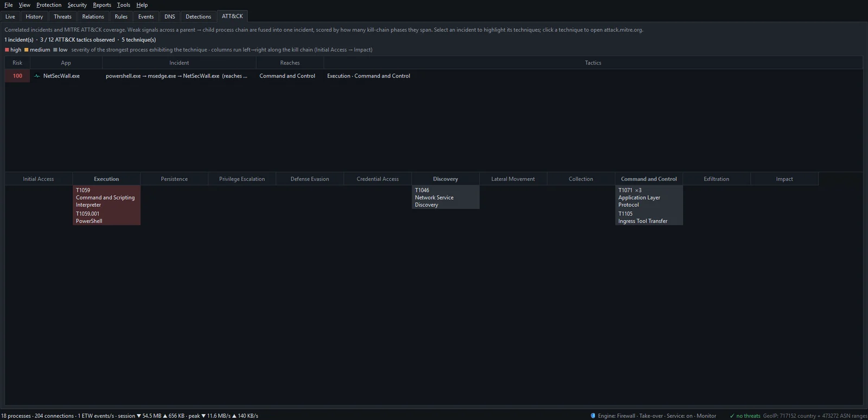Screen dimensions: 868x420
Task: Click the Initial Access tactic column header
Action: click(39, 179)
